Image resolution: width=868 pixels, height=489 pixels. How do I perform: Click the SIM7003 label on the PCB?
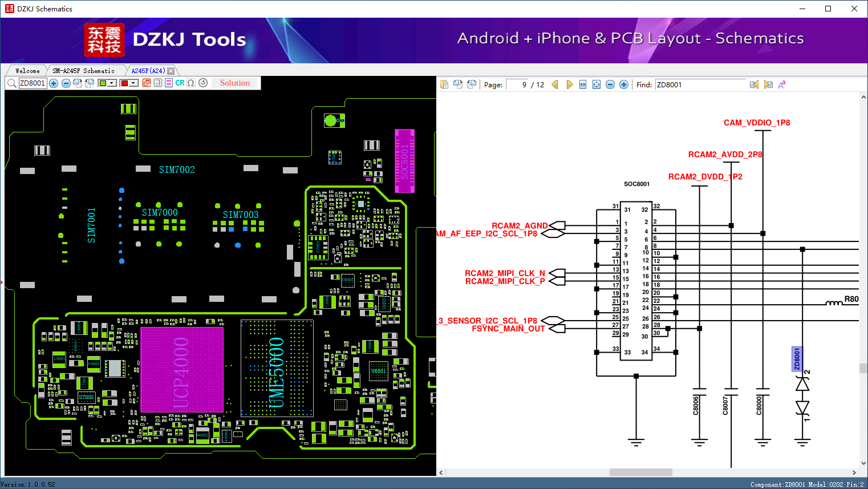tap(241, 215)
